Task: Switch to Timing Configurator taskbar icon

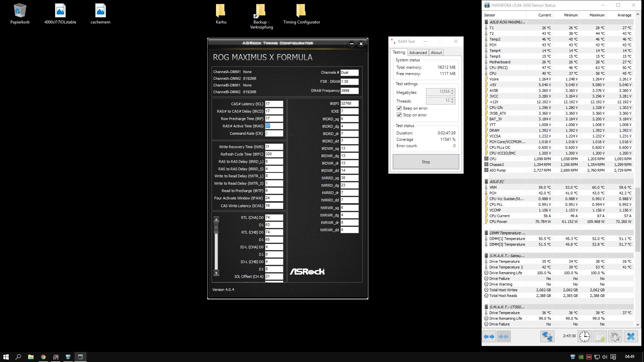Action: tap(80, 357)
